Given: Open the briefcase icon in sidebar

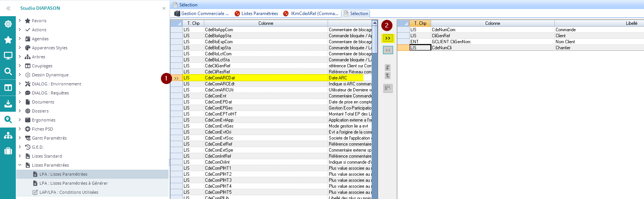Looking at the screenshot, I should (x=8, y=151).
